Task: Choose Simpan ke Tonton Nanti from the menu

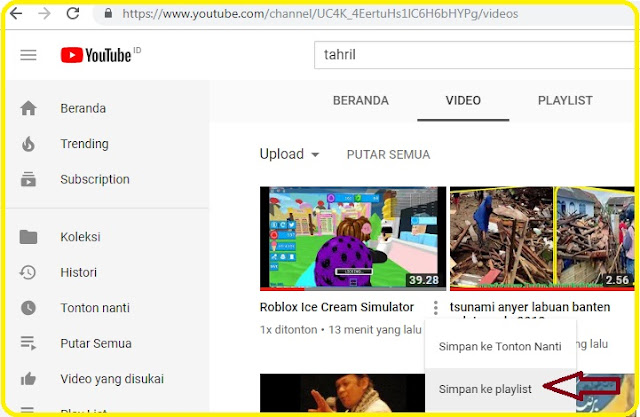Action: pos(500,346)
